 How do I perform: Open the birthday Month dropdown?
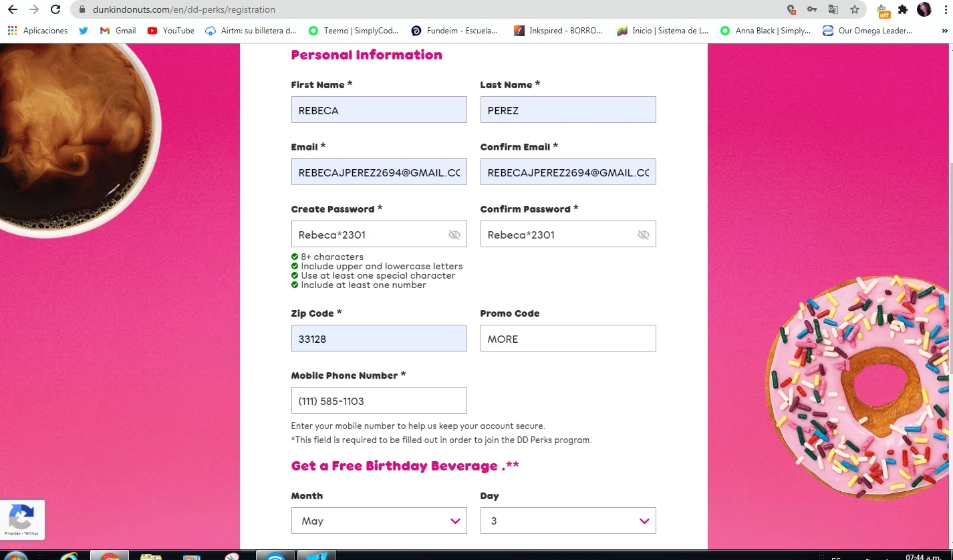(x=379, y=521)
